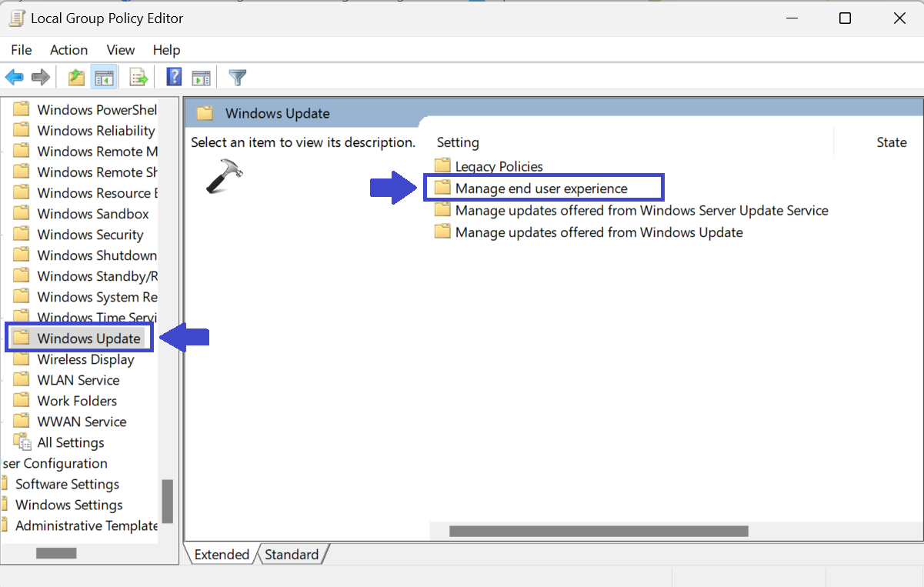Image resolution: width=924 pixels, height=587 pixels.
Task: Open the View menu
Action: coord(121,50)
